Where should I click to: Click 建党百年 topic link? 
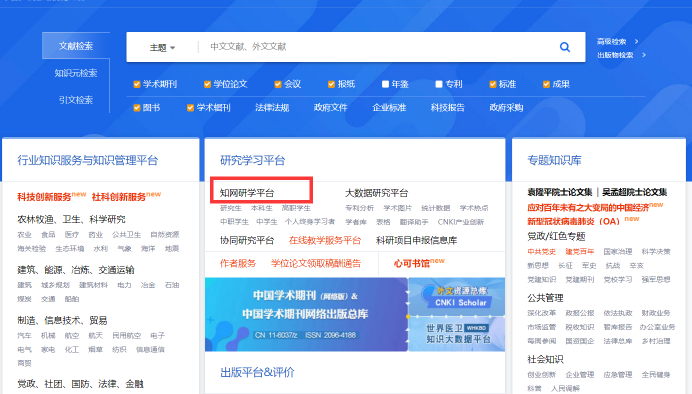[579, 251]
